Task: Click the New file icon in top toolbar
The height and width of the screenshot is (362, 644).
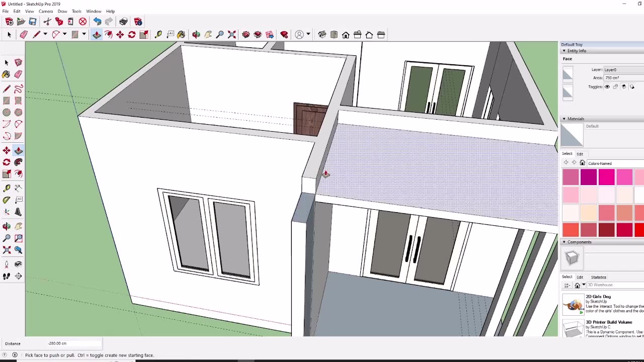Action: pos(9,22)
